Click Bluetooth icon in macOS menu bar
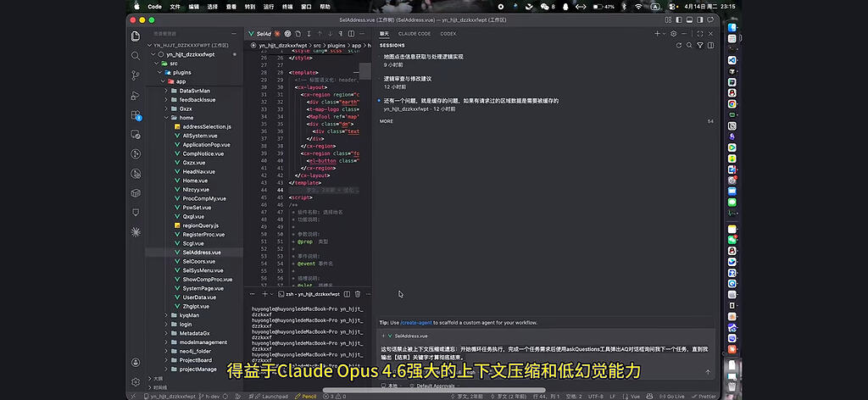868x400 pixels. pos(624,7)
